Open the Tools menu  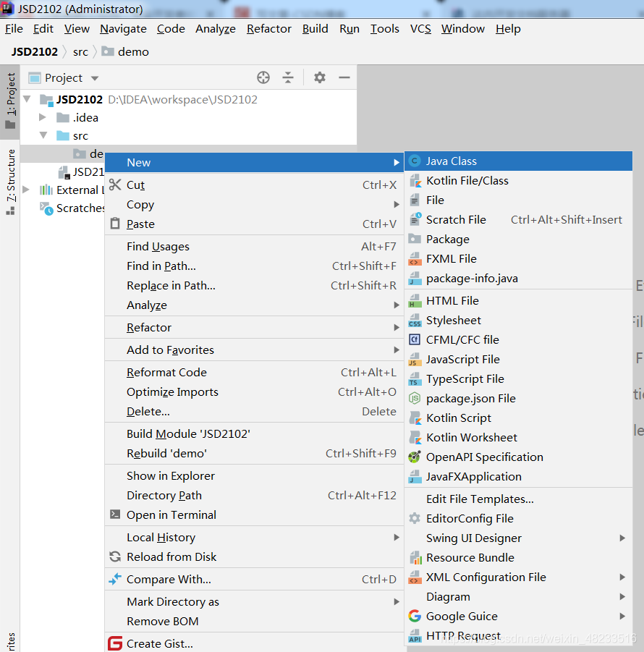tap(384, 29)
